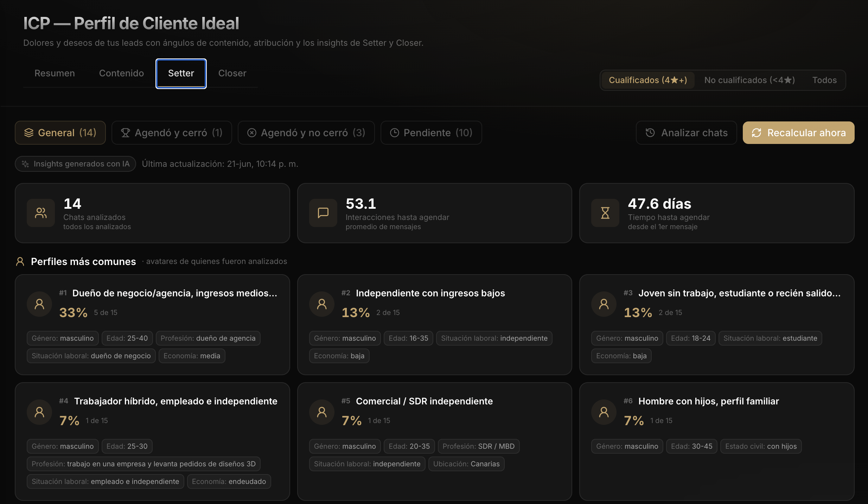Click the avatar icon of profile #1

(39, 304)
